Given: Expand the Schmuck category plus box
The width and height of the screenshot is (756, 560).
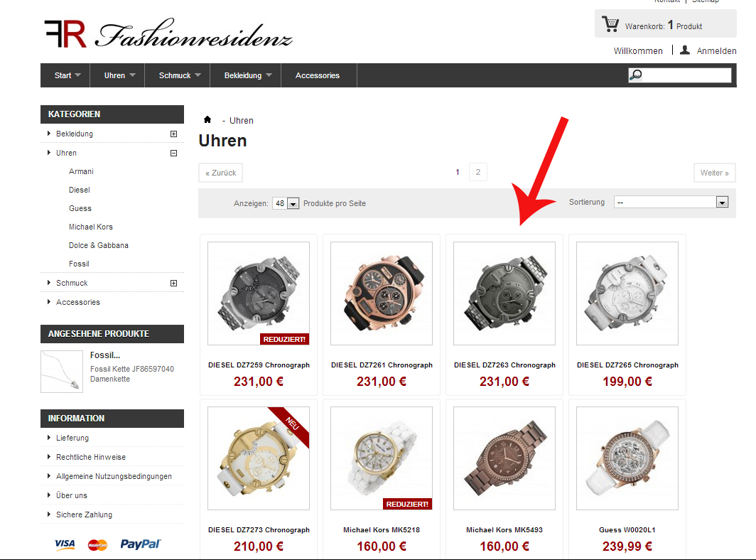Looking at the screenshot, I should click(173, 283).
